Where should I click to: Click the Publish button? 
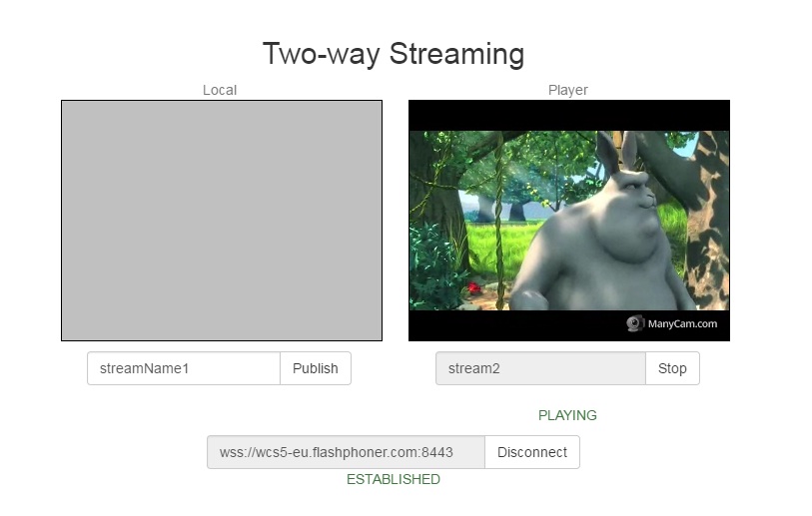pos(315,368)
